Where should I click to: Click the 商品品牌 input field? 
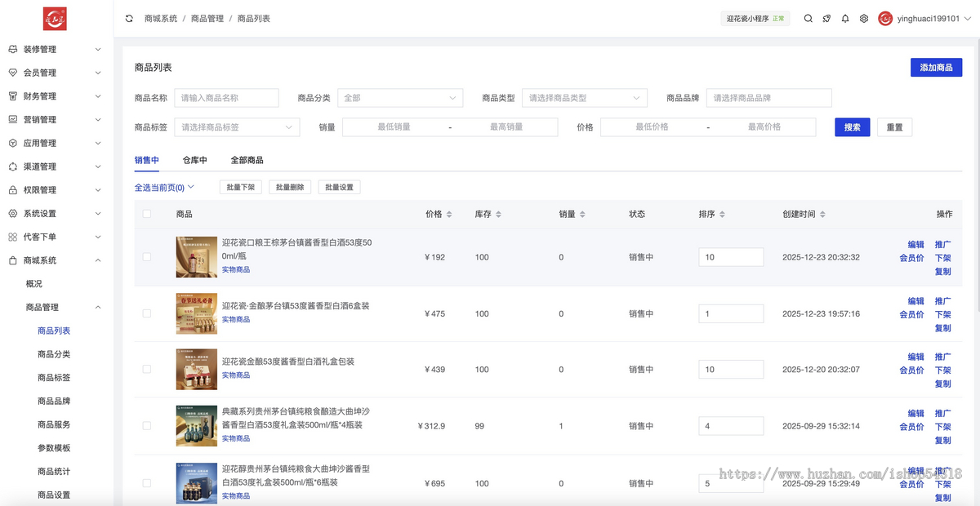point(768,98)
